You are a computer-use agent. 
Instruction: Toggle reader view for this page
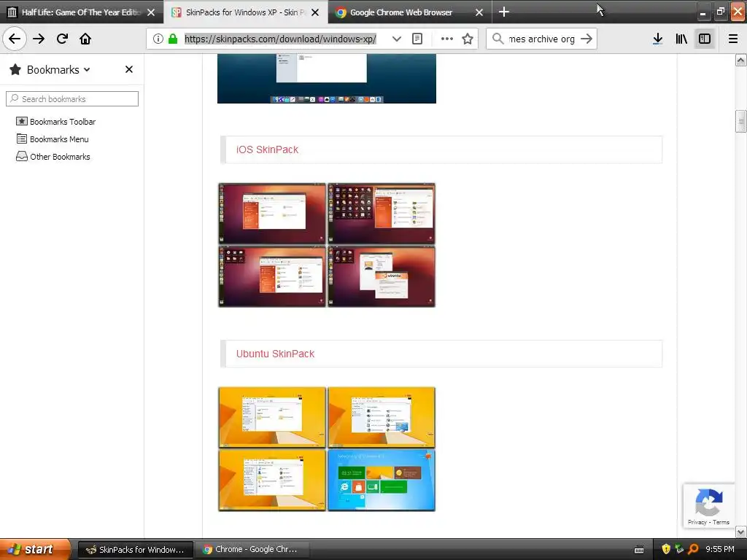417,39
